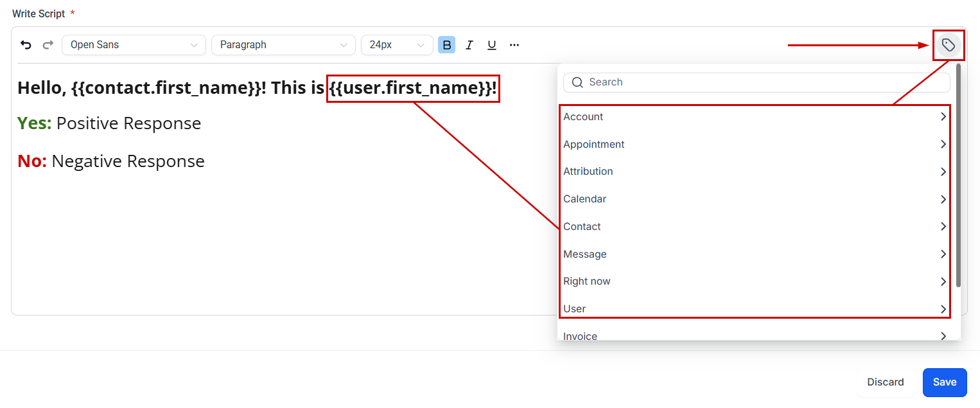This screenshot has height=408, width=980.
Task: Click the {{user.first_name}} placeholder text
Action: tap(410, 89)
